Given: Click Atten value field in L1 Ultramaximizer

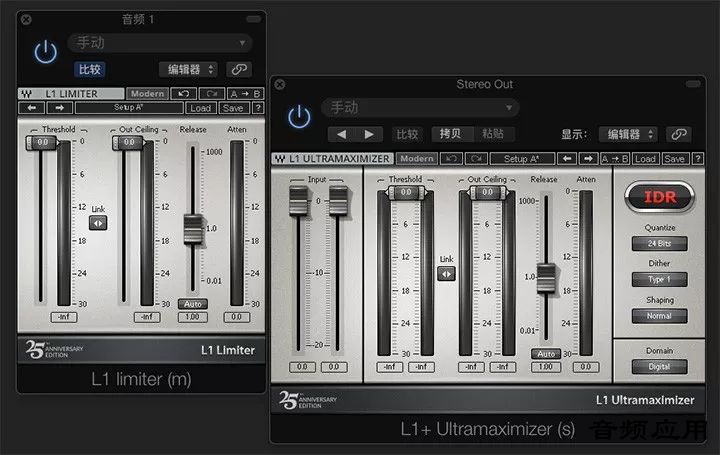Looking at the screenshot, I should pyautogui.click(x=586, y=367).
